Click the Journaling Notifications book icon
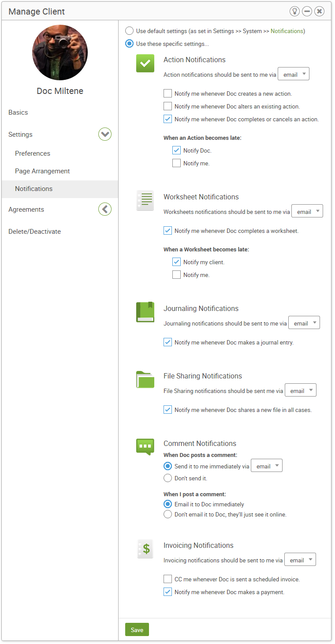 point(145,312)
